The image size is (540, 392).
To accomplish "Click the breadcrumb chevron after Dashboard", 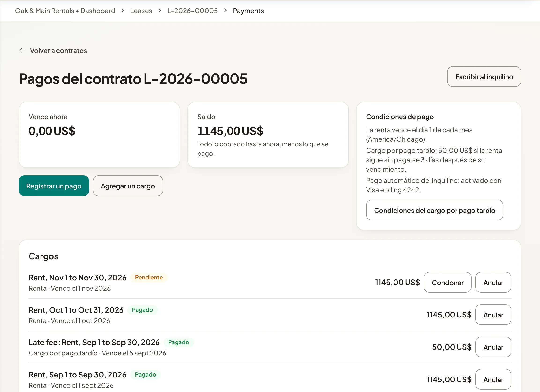I will click(123, 11).
